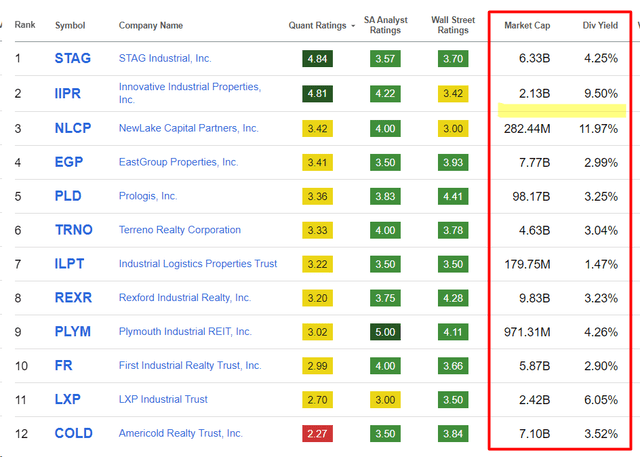
Task: Open the IIPR ticker symbol
Action: tap(68, 93)
